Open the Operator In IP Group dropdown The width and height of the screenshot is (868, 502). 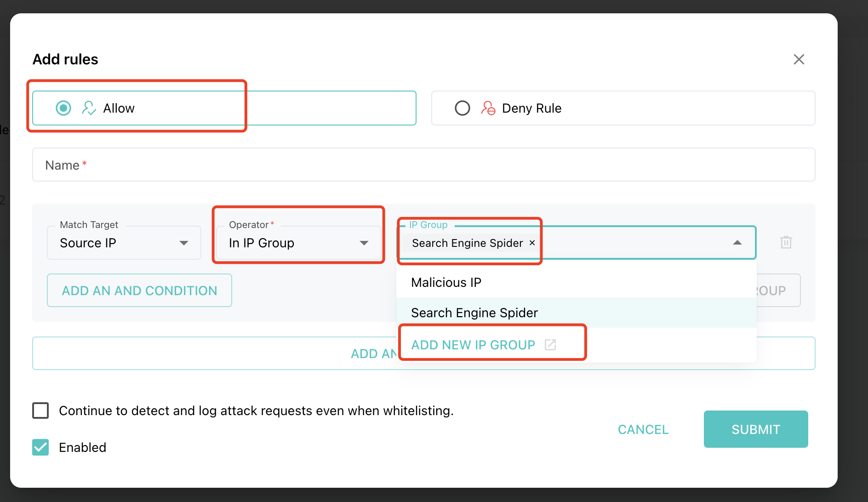click(x=299, y=243)
